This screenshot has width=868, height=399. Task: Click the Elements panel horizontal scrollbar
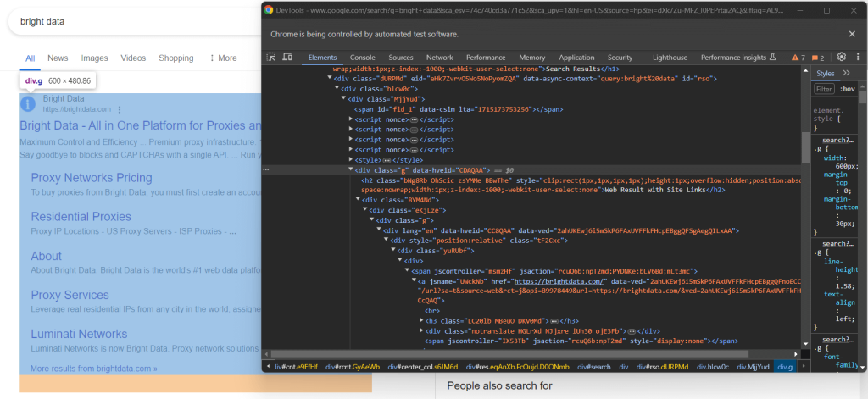pyautogui.click(x=509, y=353)
